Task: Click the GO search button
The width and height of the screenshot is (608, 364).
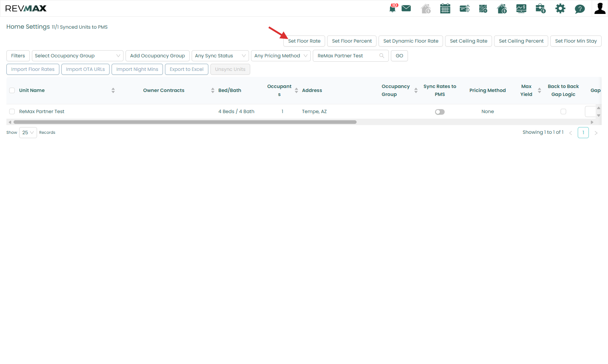Action: coord(399,56)
